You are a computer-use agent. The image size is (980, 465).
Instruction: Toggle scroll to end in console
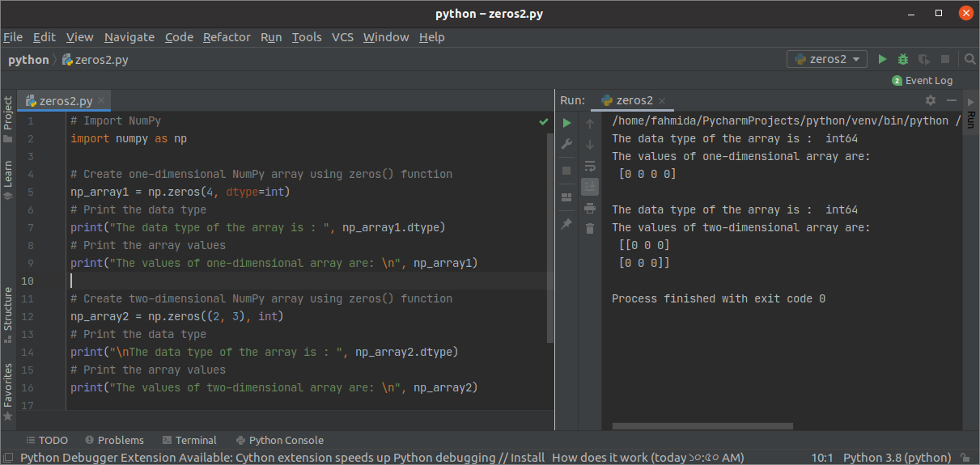coord(590,187)
